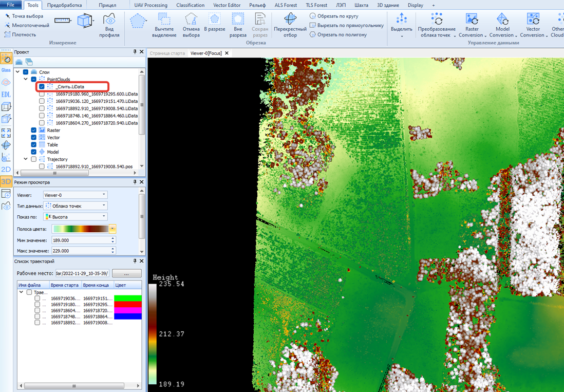
Task: Click the Рабочее место path field
Action: 82,273
